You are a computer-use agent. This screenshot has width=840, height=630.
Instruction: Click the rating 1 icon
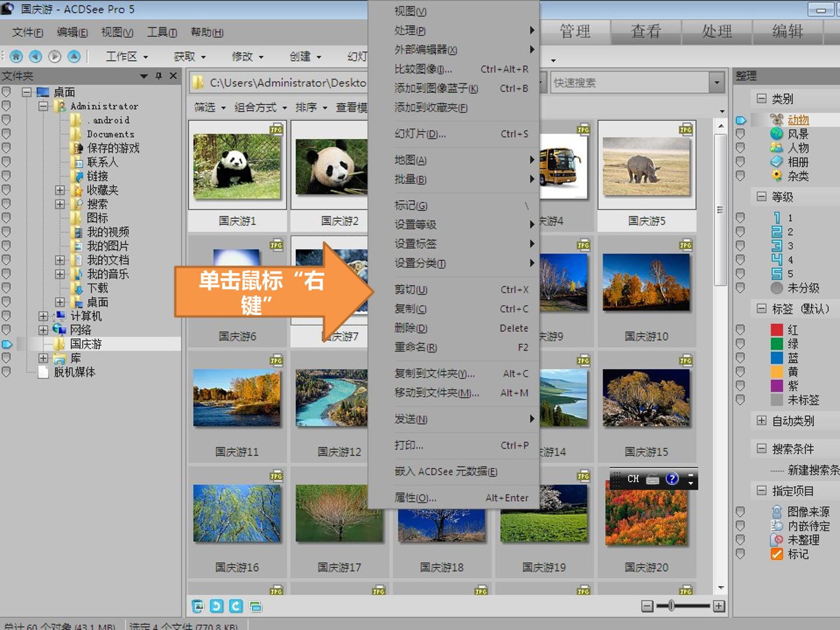[x=776, y=218]
